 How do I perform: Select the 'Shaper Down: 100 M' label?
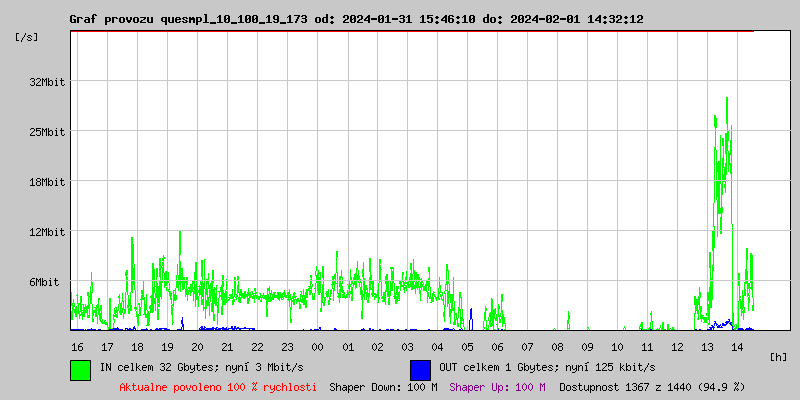coord(383,387)
